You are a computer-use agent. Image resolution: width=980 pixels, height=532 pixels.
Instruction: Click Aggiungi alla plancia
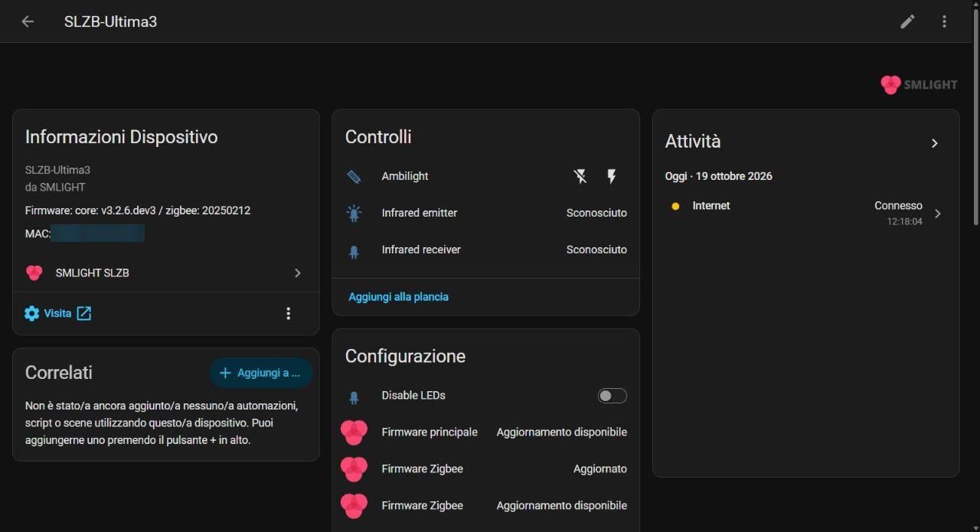pyautogui.click(x=399, y=297)
